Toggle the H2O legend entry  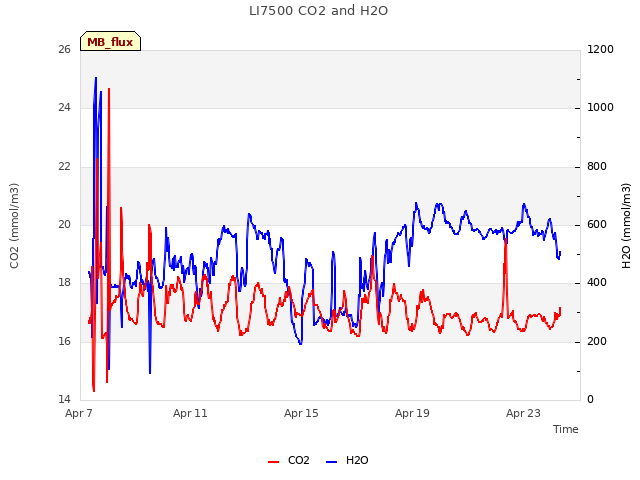pos(347,460)
